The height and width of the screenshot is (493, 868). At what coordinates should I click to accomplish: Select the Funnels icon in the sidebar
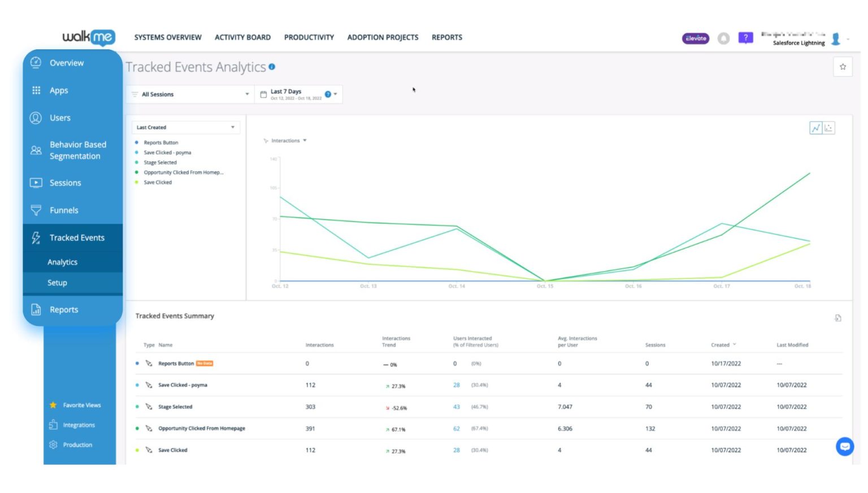click(36, 210)
